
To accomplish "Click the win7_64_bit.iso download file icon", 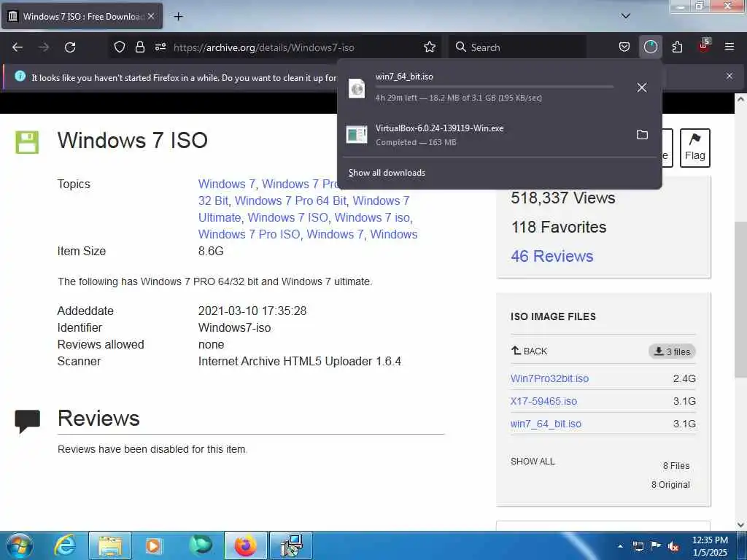I will 357,88.
